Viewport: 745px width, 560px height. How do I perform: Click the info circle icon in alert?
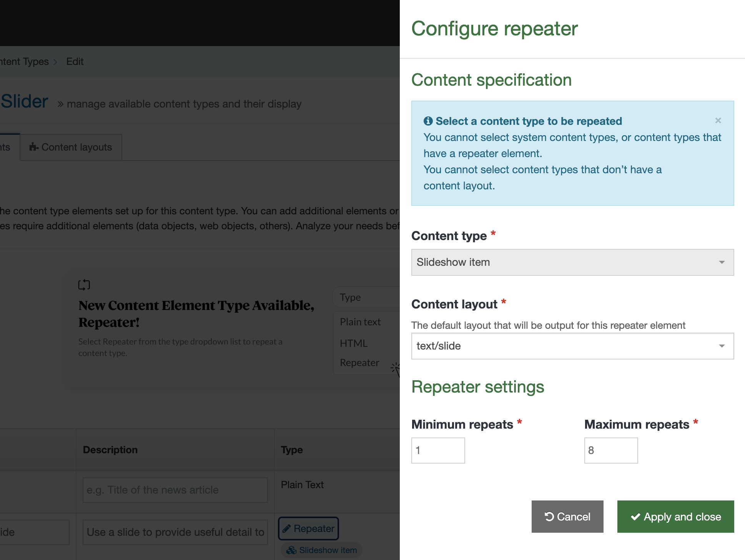pos(428,121)
